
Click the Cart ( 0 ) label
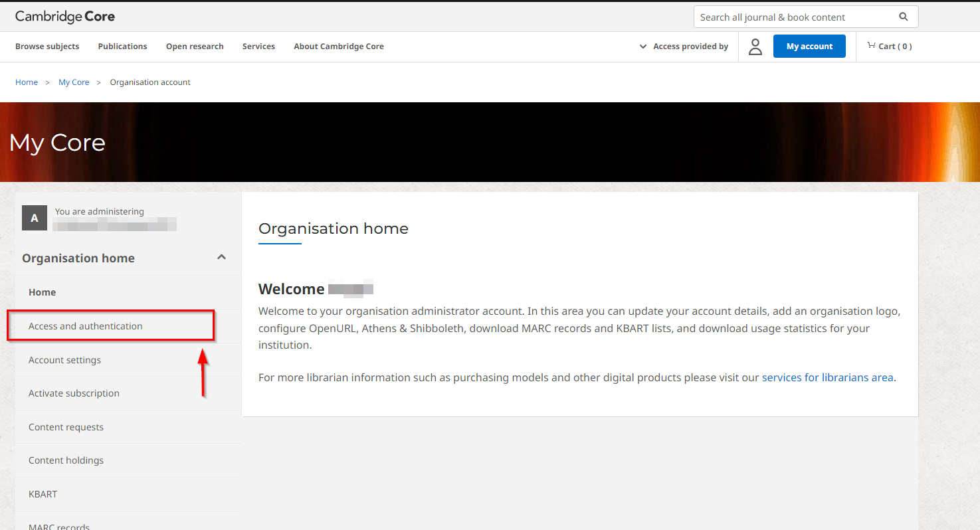(895, 46)
